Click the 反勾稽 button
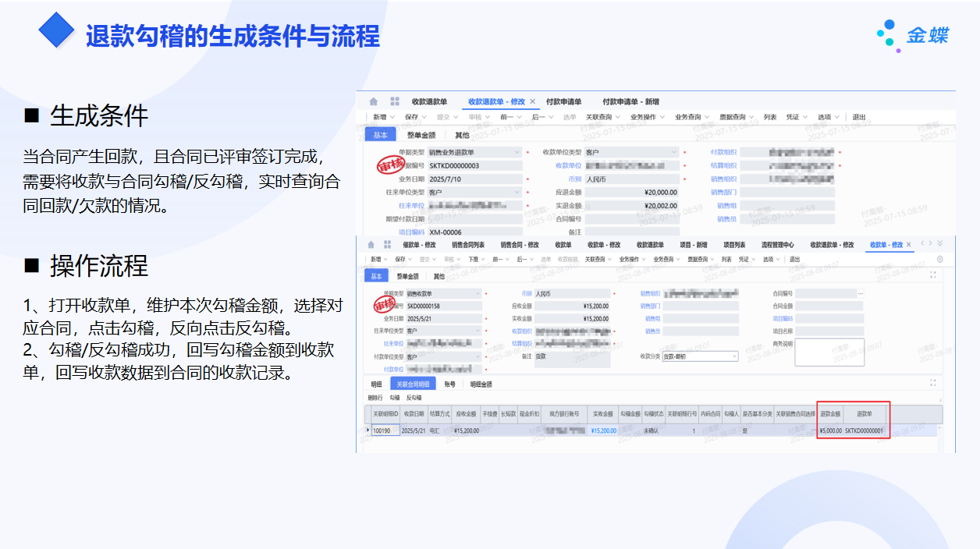Image resolution: width=980 pixels, height=549 pixels. pyautogui.click(x=414, y=398)
